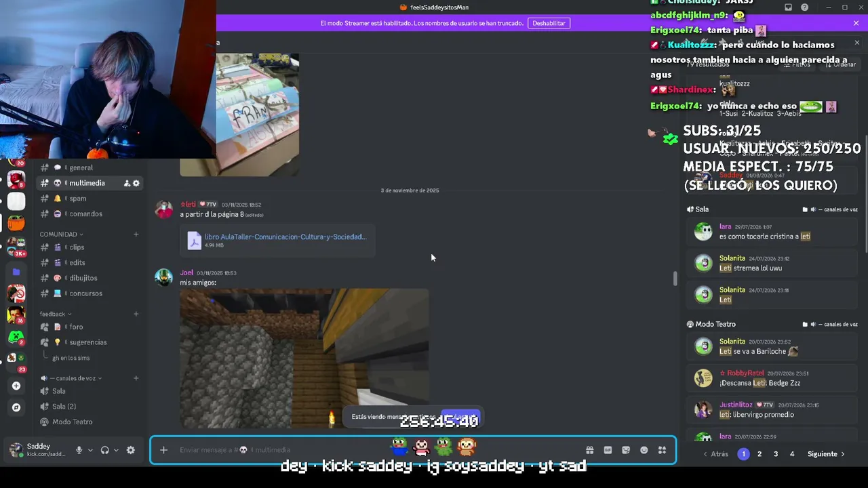
Task: Go to search results page 3
Action: pos(776,454)
